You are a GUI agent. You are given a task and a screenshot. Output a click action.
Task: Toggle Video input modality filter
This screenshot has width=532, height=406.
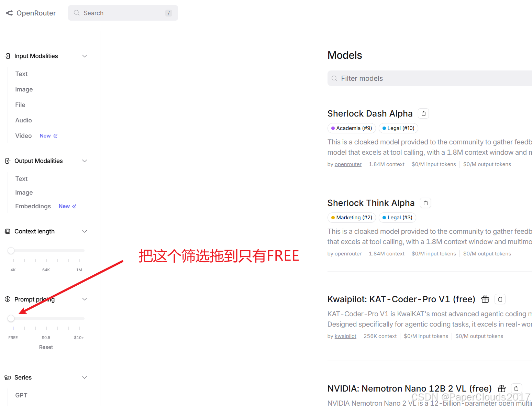[23, 136]
